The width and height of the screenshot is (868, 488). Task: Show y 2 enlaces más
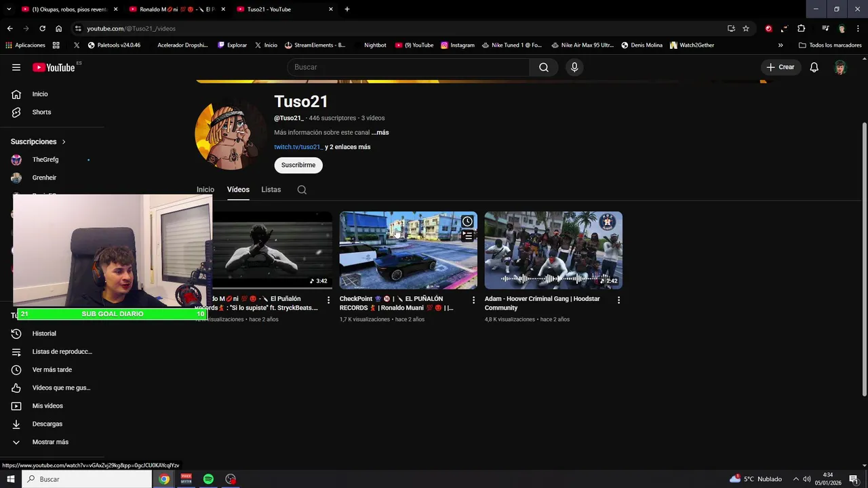click(x=347, y=147)
